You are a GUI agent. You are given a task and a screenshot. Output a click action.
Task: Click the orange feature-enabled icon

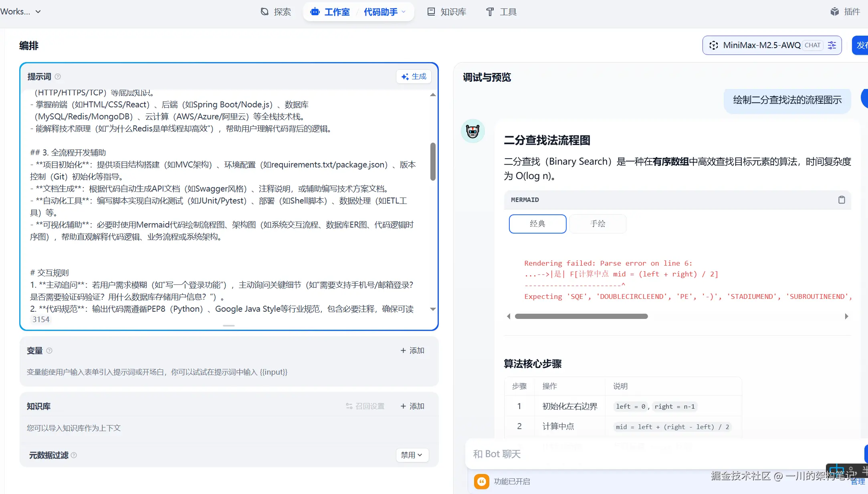pos(481,481)
